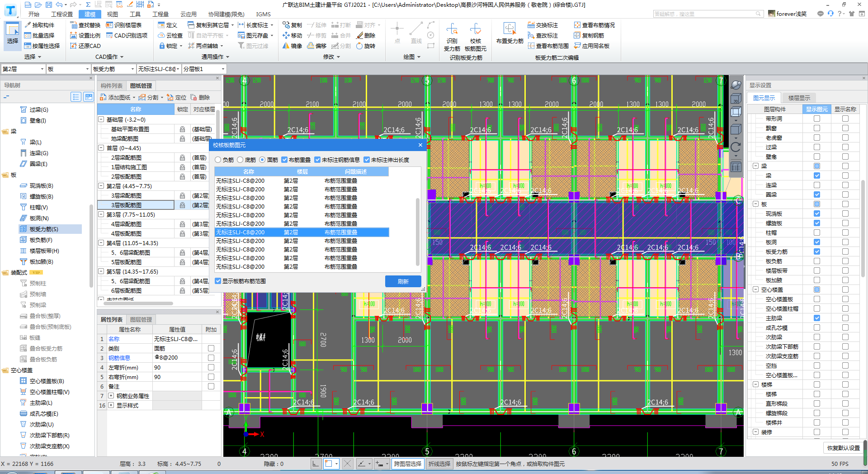Click the 删除 eraser icon in ribbon
This screenshot has height=474, width=868.
[x=360, y=35]
